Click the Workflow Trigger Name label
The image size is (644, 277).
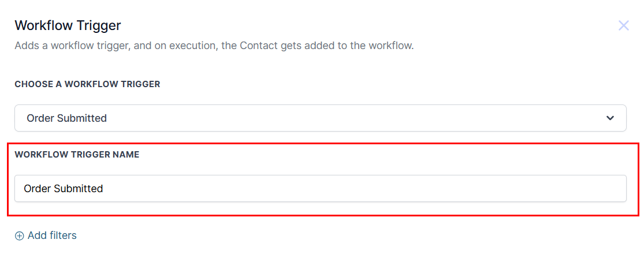77,155
